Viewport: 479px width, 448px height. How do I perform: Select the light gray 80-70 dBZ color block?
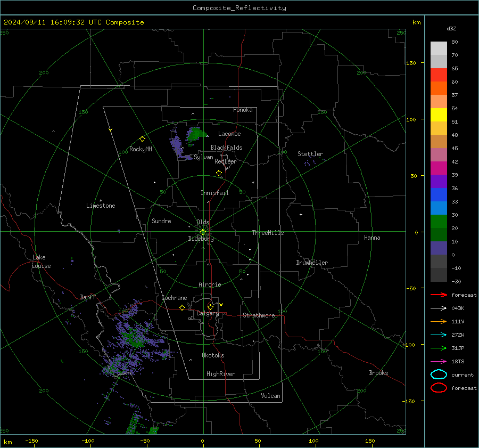(439, 48)
